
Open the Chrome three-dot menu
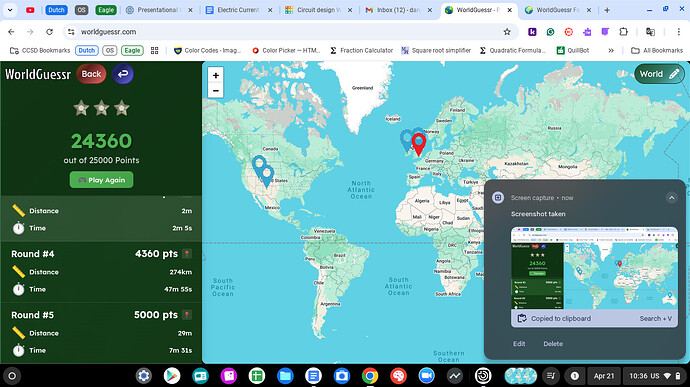[x=678, y=32]
